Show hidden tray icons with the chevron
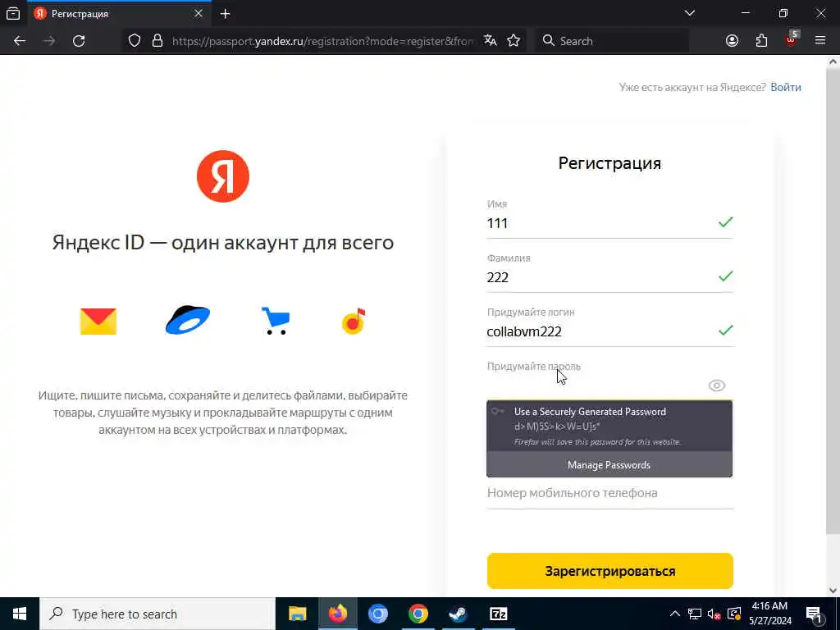Viewport: 840px width, 630px height. [675, 614]
